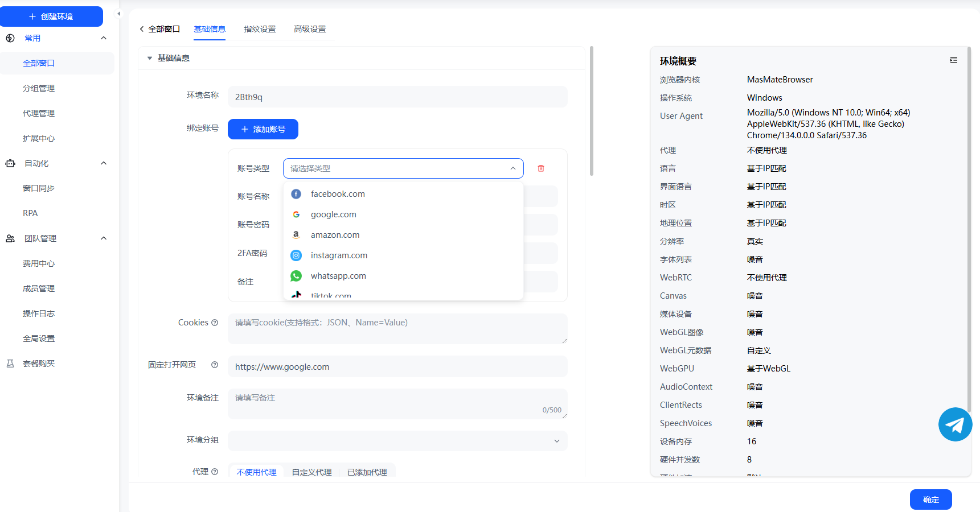The height and width of the screenshot is (512, 980).
Task: Click the 添加账号 button
Action: tap(263, 129)
